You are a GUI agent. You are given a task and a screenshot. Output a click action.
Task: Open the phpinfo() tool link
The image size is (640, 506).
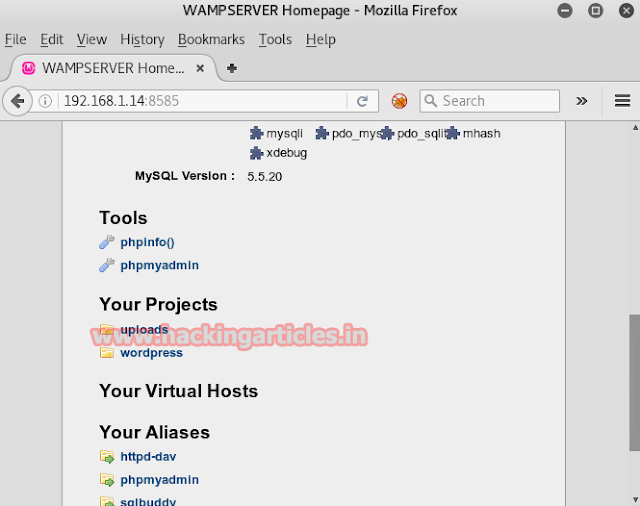(147, 242)
